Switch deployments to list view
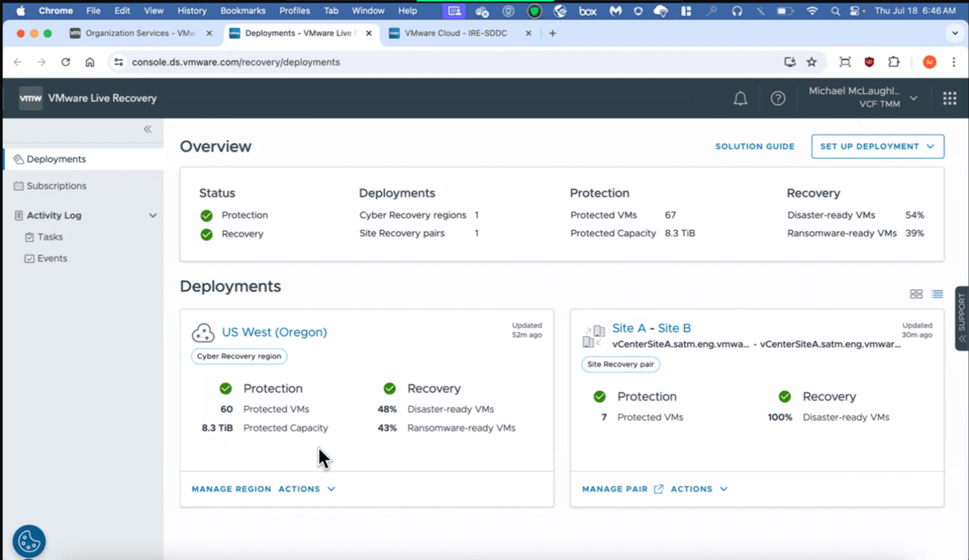The height and width of the screenshot is (560, 969). (x=937, y=294)
